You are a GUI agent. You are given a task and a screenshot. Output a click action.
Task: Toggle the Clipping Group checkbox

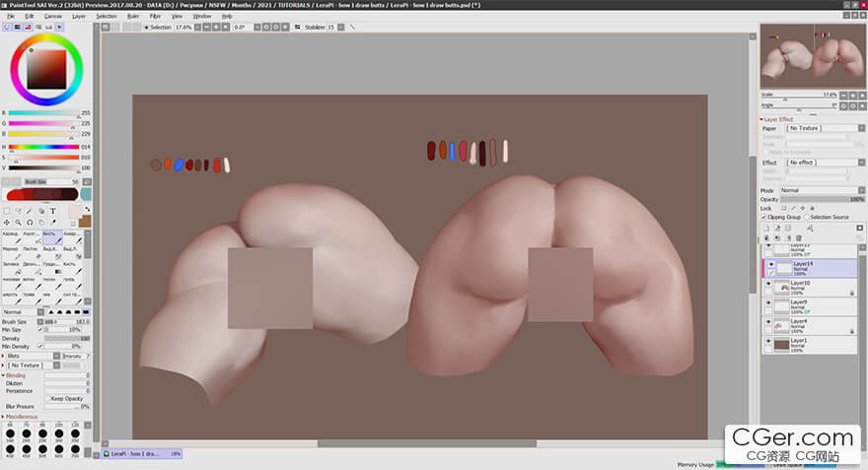tap(763, 217)
